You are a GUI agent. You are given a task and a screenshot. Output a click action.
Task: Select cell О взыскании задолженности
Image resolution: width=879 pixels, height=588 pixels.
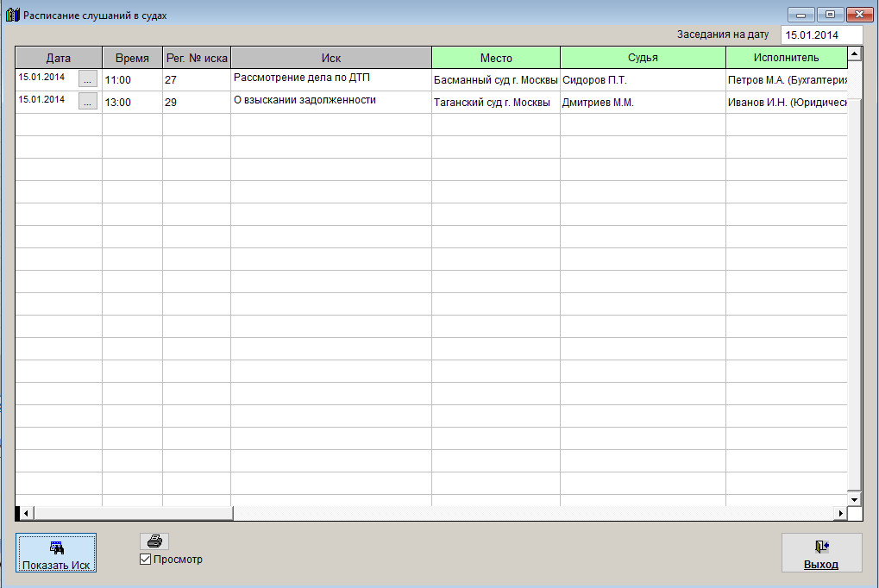331,102
